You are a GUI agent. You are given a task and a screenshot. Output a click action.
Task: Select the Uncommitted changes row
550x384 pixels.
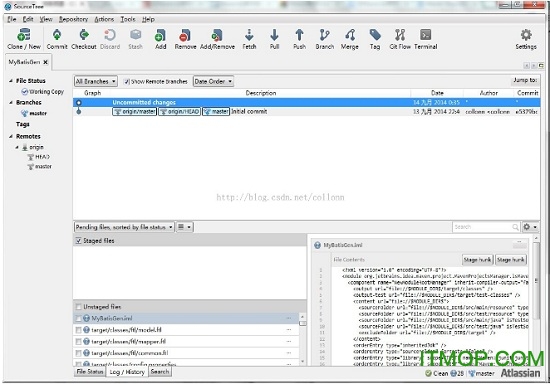click(306, 102)
